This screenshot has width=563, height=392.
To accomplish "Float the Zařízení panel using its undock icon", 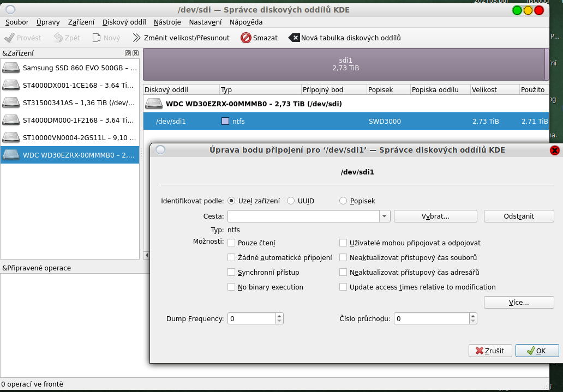I will 128,53.
